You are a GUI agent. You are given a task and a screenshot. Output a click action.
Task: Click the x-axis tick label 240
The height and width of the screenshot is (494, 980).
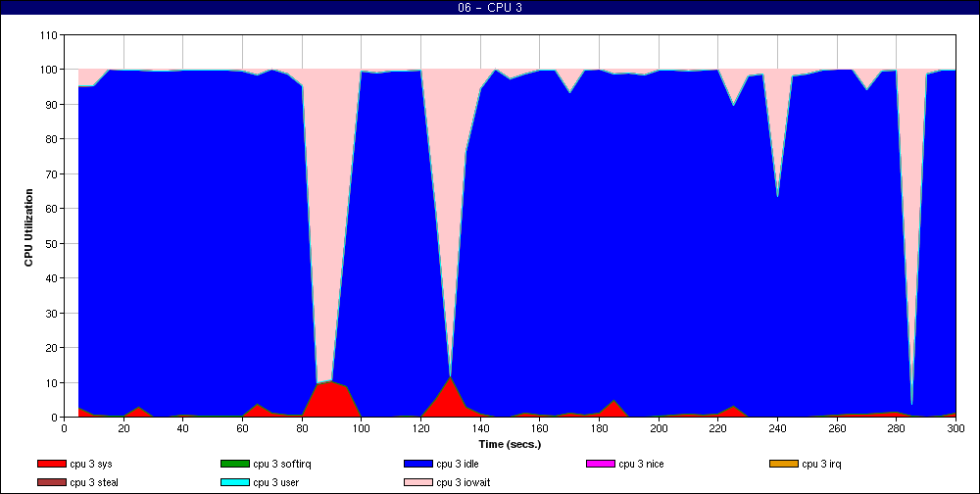(777, 428)
